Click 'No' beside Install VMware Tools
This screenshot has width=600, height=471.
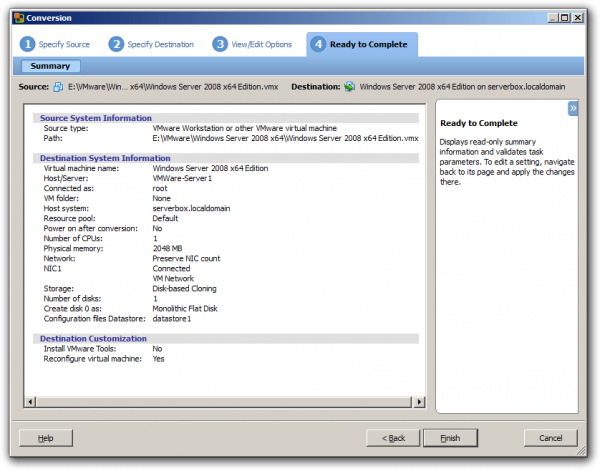tap(157, 349)
